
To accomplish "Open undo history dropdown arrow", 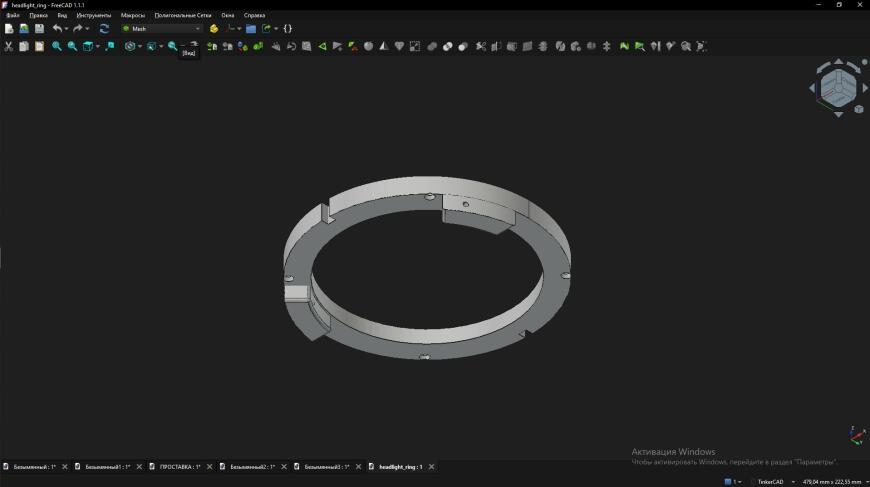I will pos(66,29).
